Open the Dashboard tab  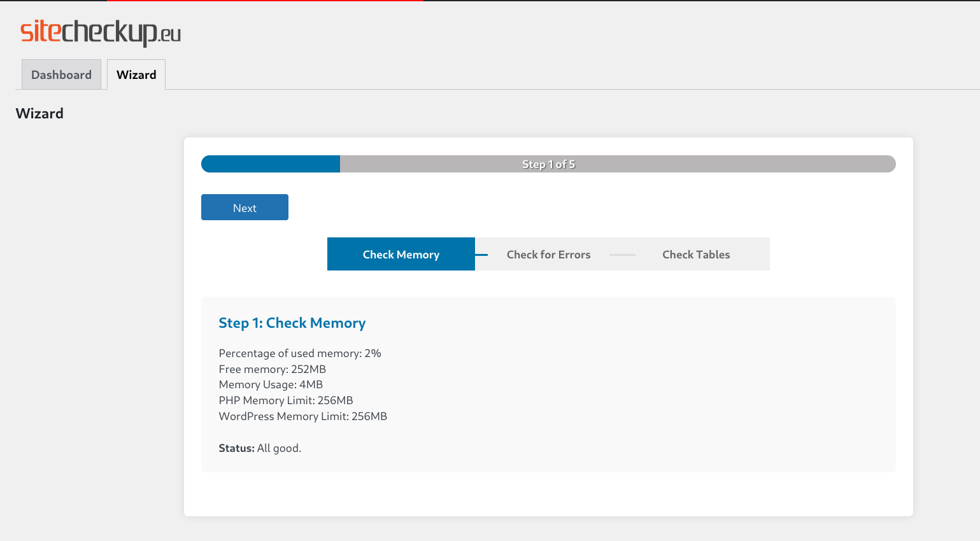pos(61,74)
